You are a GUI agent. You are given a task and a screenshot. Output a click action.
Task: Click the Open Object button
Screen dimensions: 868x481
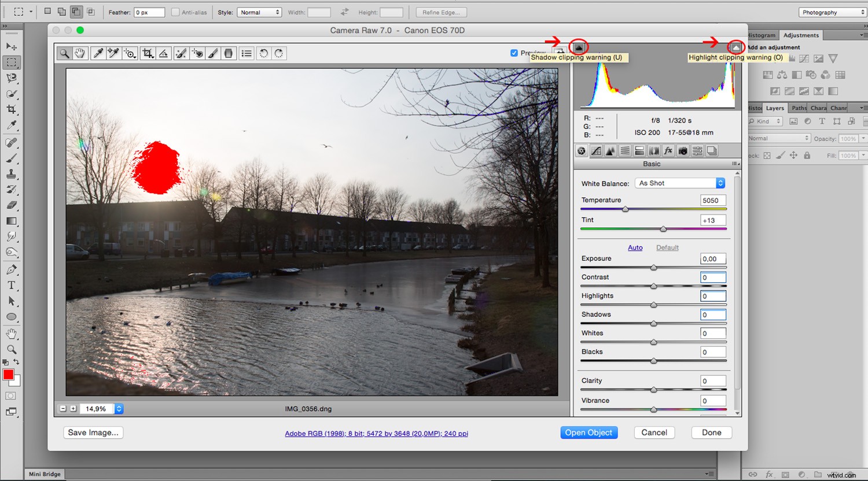[589, 432]
